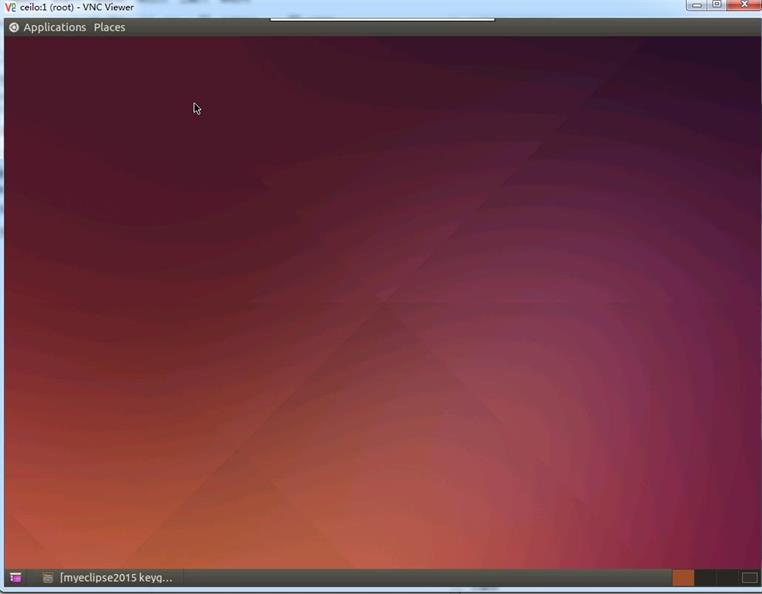762x594 pixels.
Task: Restore the myeclipse2015 keygen window from taskbar
Action: point(108,577)
